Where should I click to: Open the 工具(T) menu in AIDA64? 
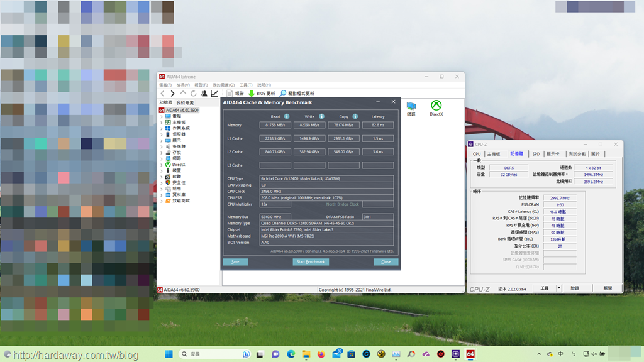click(x=246, y=85)
